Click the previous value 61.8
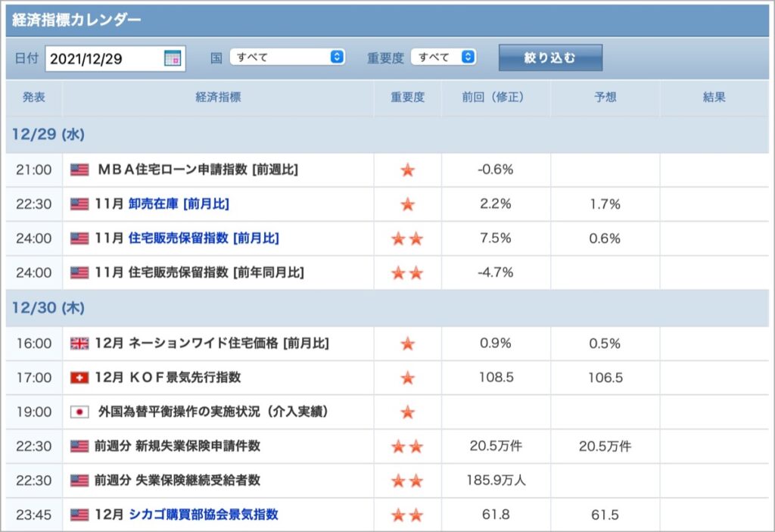The height and width of the screenshot is (532, 775). (496, 515)
